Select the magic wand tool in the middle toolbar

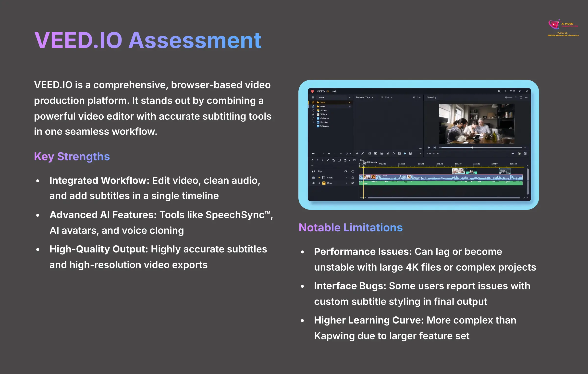(x=363, y=154)
